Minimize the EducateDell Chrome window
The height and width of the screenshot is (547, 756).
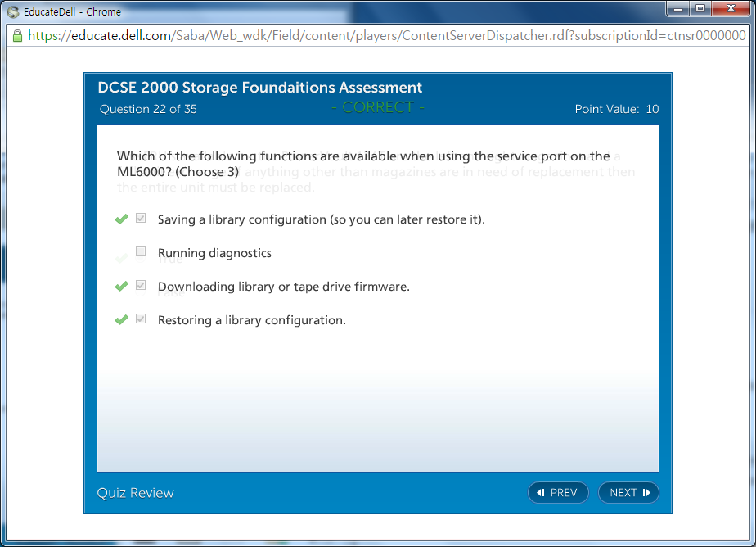click(677, 9)
